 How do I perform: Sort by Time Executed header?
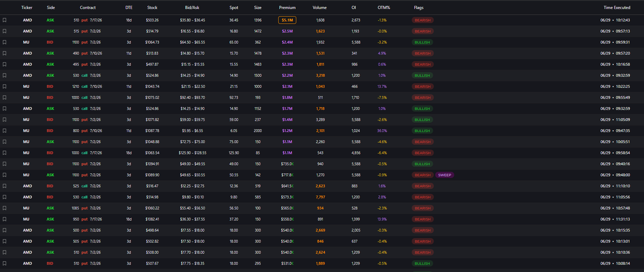616,8
